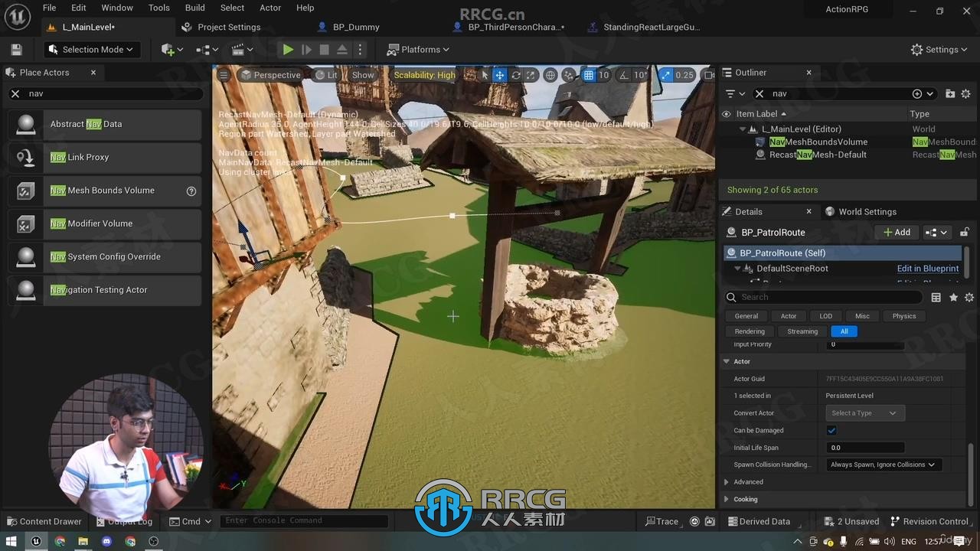The image size is (980, 551).
Task: Open the Build menu
Action: 195,8
